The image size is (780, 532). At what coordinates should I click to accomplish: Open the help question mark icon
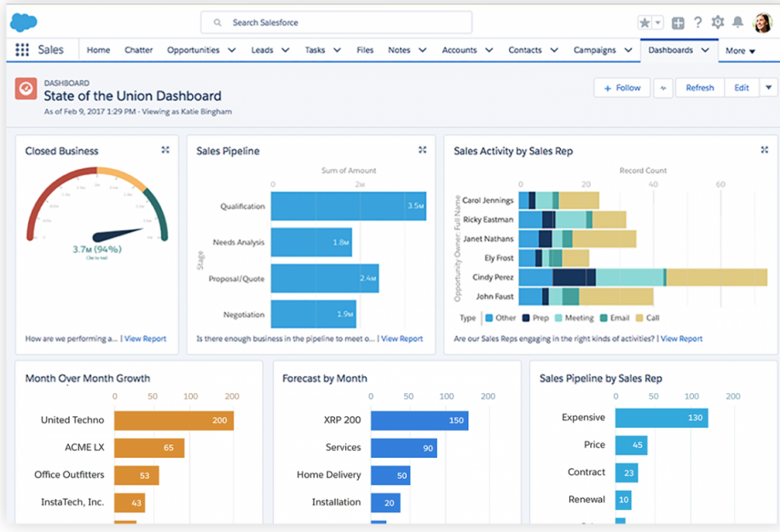coord(698,22)
